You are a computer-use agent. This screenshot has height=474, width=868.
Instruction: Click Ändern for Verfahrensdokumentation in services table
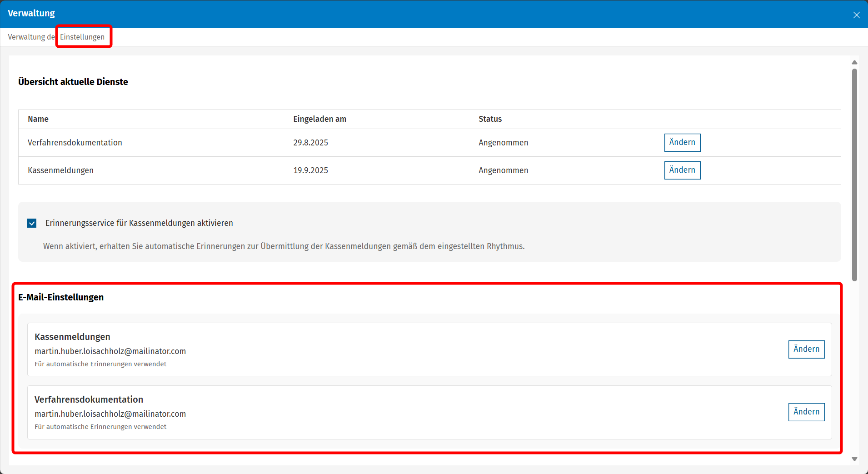click(682, 143)
